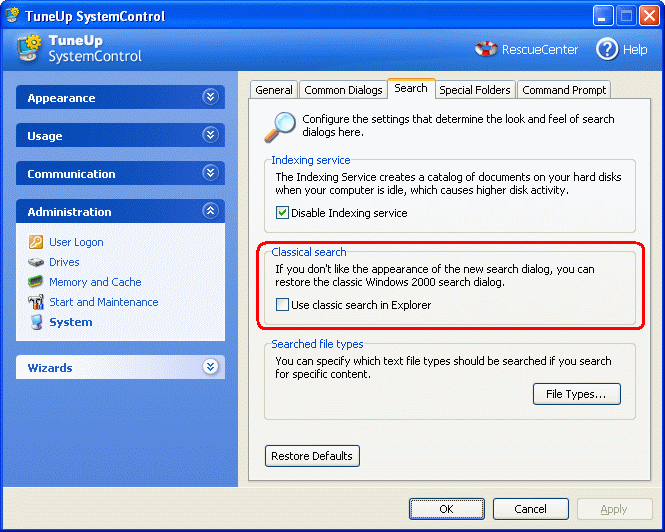
Task: Open the Command Prompt tab
Action: pos(564,90)
